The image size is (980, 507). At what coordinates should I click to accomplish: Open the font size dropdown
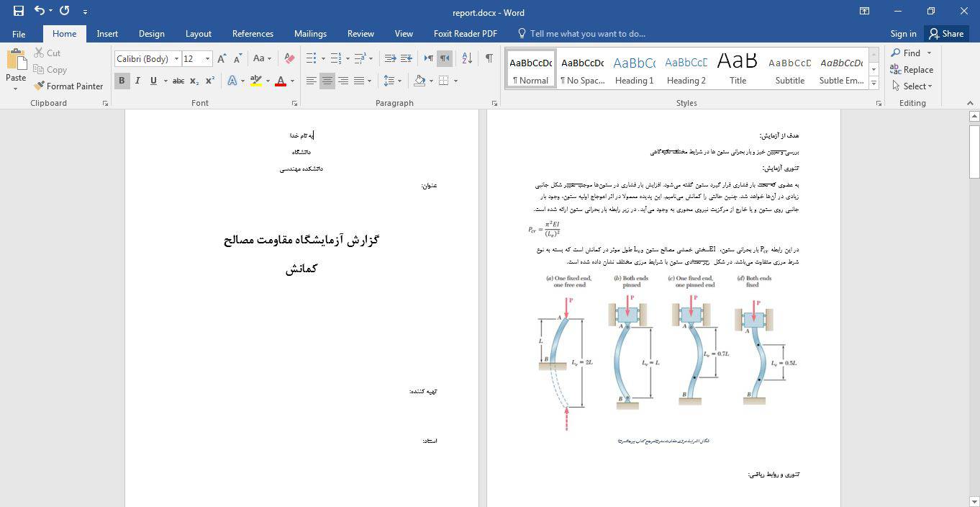208,59
